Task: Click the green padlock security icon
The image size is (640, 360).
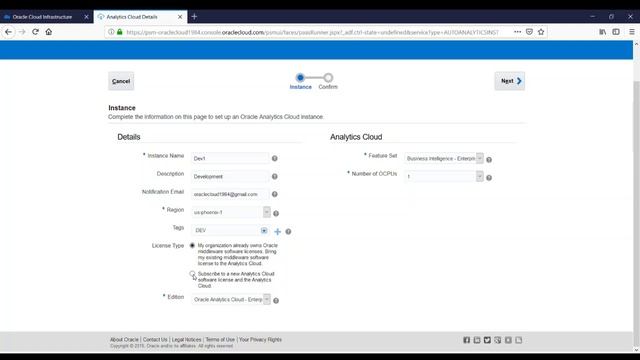Action: pyautogui.click(x=120, y=32)
